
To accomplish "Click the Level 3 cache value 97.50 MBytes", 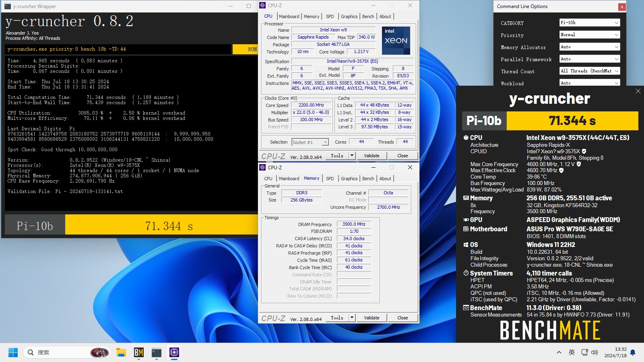I will (x=374, y=127).
